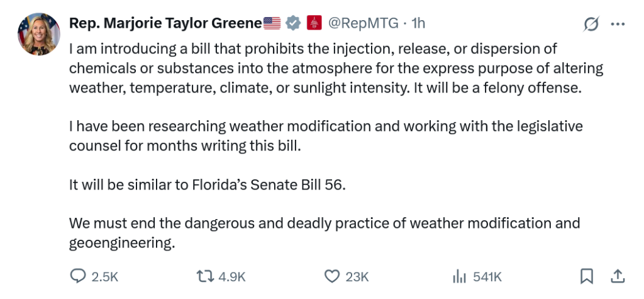
Task: Click the American flag emoji beside name
Action: pyautogui.click(x=272, y=23)
